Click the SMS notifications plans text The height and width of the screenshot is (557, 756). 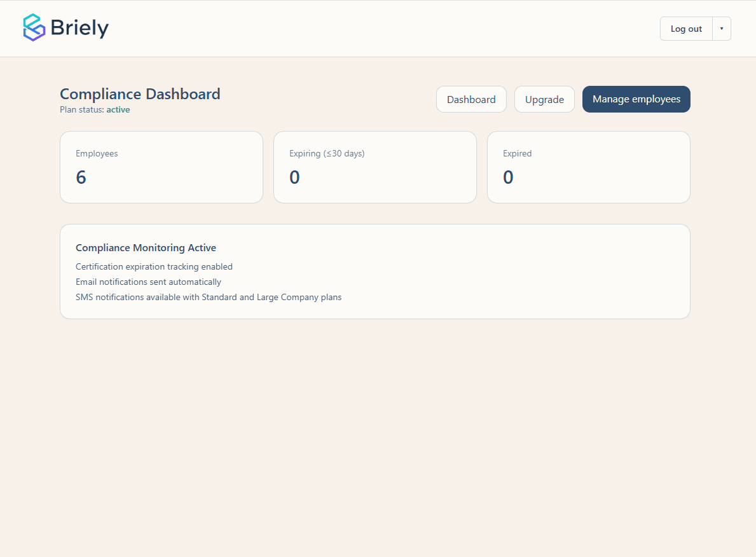click(x=209, y=297)
